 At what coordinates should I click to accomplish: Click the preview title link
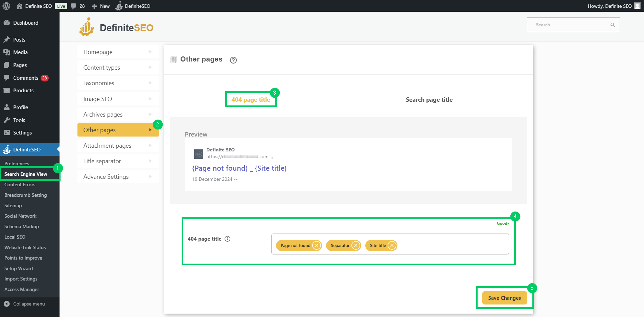click(x=239, y=168)
